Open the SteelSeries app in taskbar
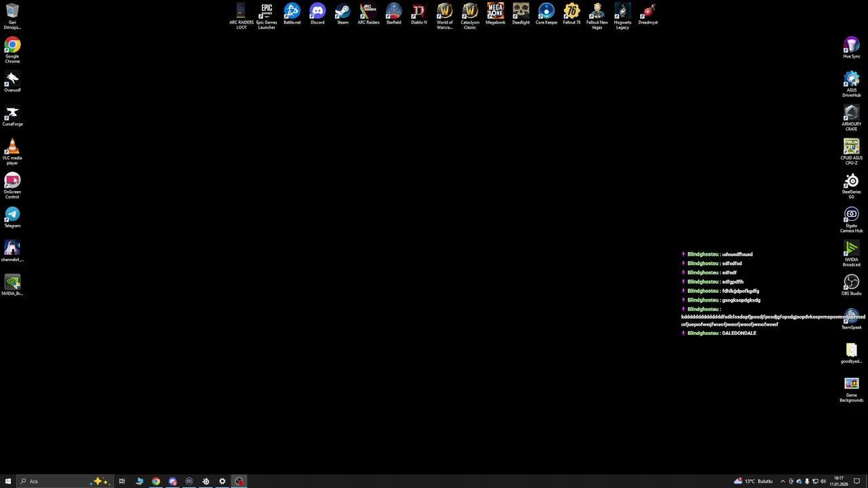The image size is (868, 488). tap(205, 481)
